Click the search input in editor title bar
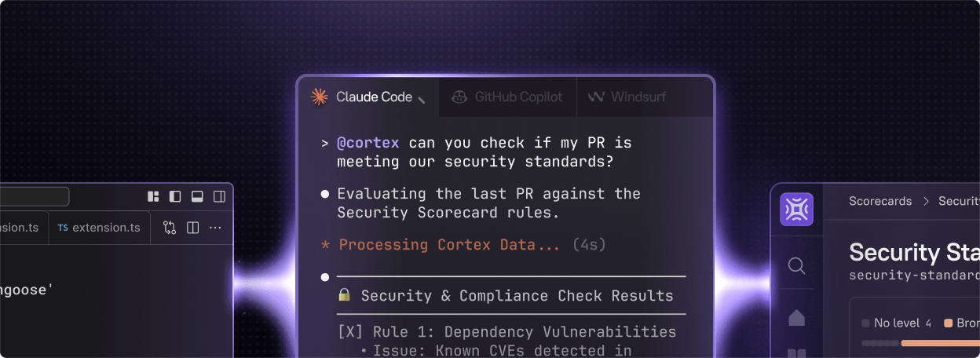Viewport: 980px width, 358px height. pos(34,196)
